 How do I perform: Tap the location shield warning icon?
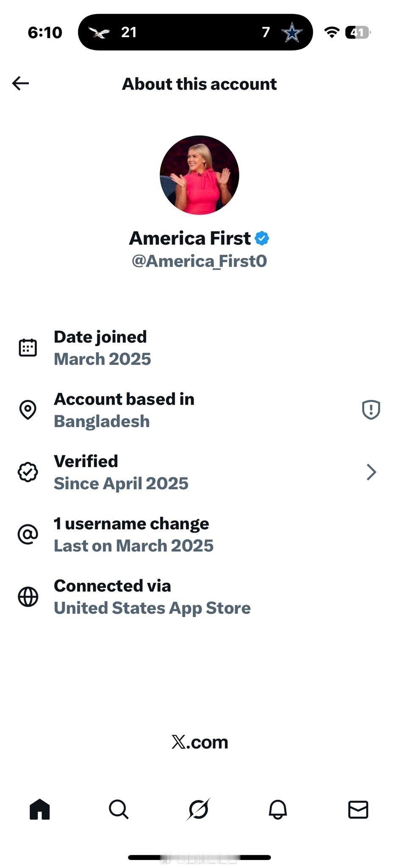pyautogui.click(x=371, y=410)
